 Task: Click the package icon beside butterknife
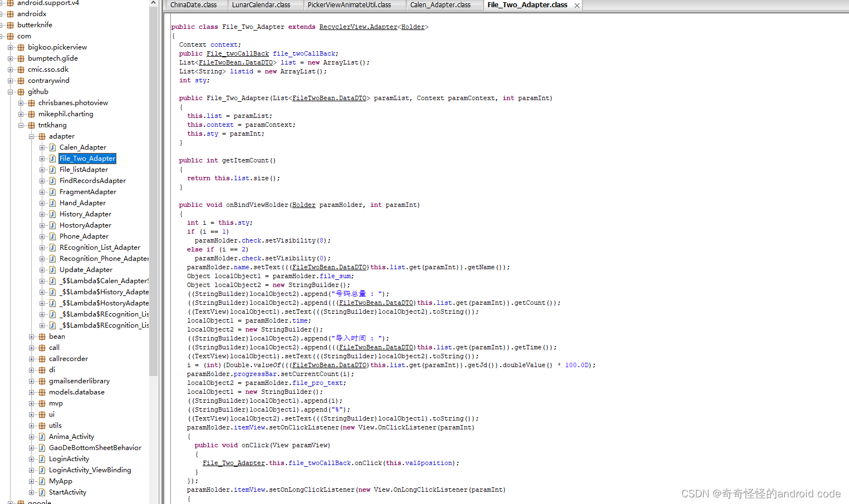pos(10,25)
